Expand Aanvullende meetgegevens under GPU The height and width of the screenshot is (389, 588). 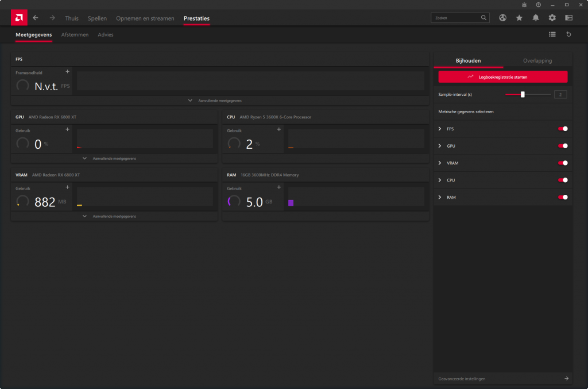click(114, 159)
